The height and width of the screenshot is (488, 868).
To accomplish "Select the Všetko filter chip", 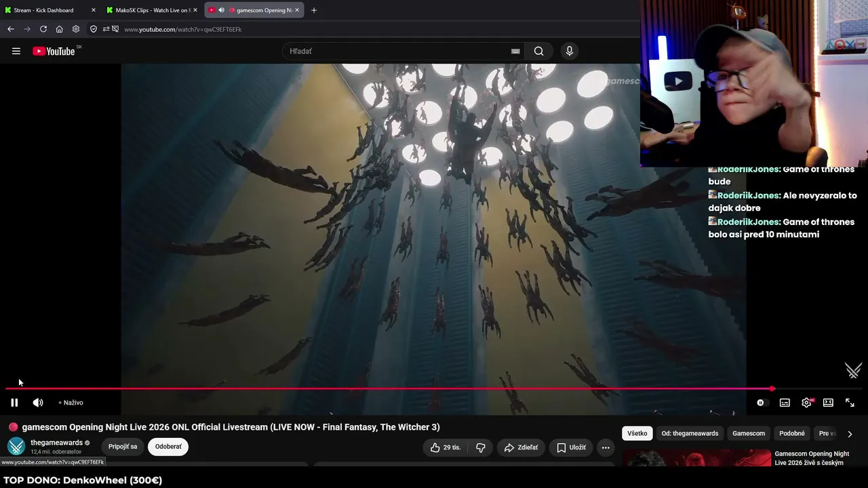I will (637, 433).
